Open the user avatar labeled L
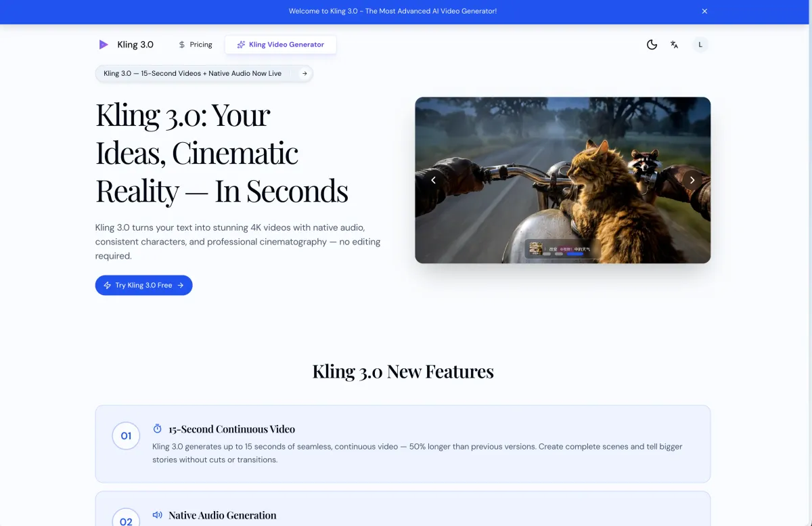The image size is (812, 526). (x=700, y=45)
